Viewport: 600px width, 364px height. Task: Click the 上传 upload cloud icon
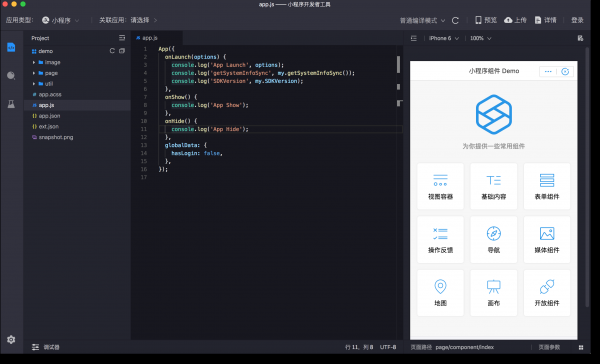click(508, 20)
